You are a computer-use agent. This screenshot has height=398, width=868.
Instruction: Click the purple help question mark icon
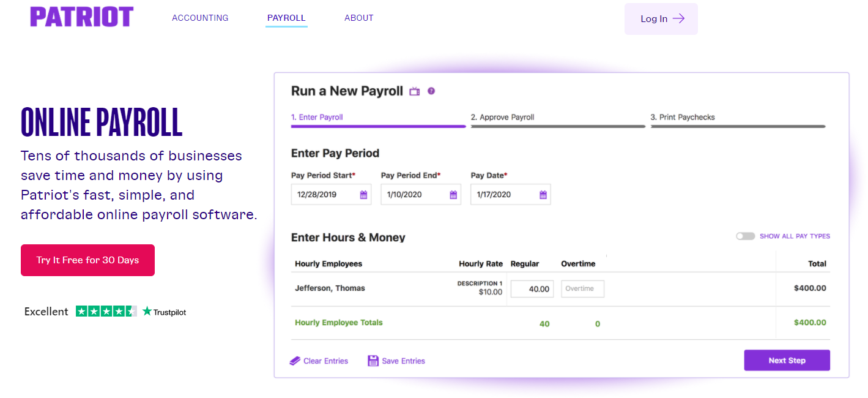[x=431, y=91]
